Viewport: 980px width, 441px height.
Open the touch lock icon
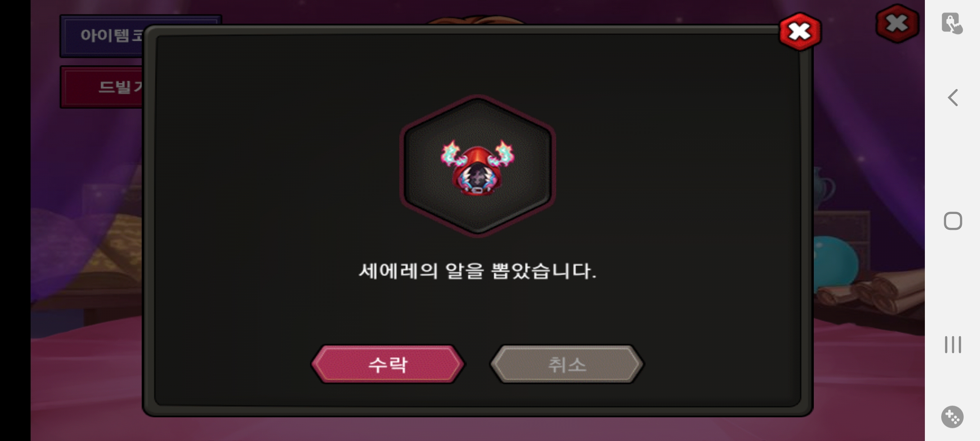[952, 23]
